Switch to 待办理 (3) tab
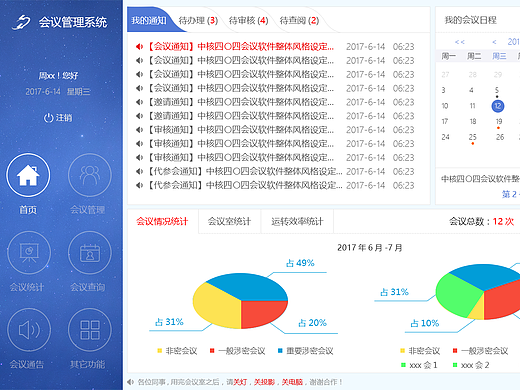This screenshot has width=520, height=390. (198, 21)
